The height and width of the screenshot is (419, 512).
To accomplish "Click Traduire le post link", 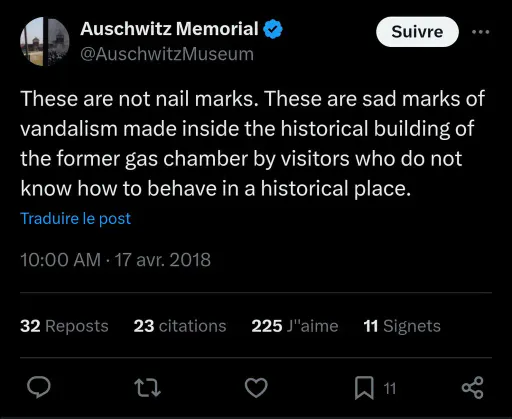I will pos(76,219).
